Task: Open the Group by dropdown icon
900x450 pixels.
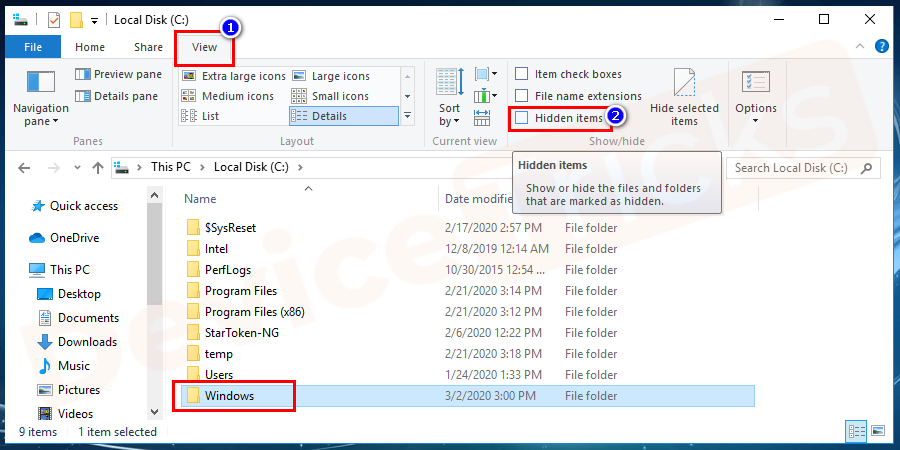Action: tap(486, 74)
